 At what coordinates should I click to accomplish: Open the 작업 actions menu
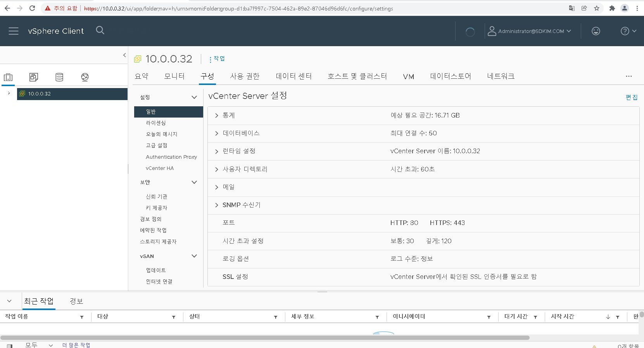(x=217, y=59)
